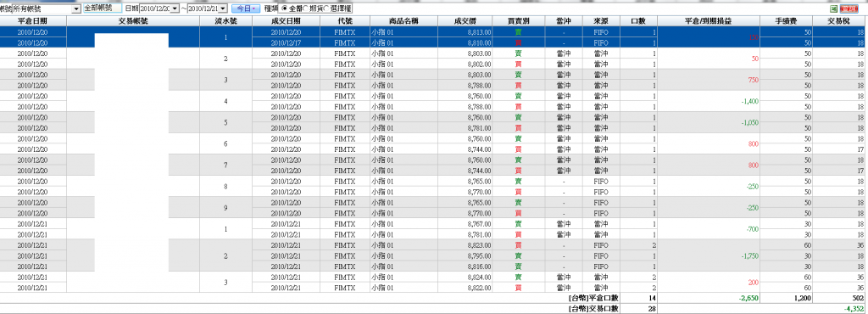The height and width of the screenshot is (314, 868).
Task: Click the traded lots total 28
Action: [x=652, y=308]
